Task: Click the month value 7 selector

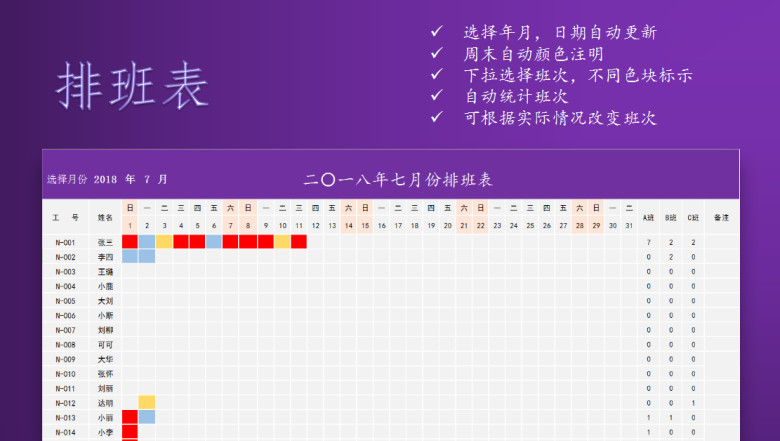Action: coord(147,179)
